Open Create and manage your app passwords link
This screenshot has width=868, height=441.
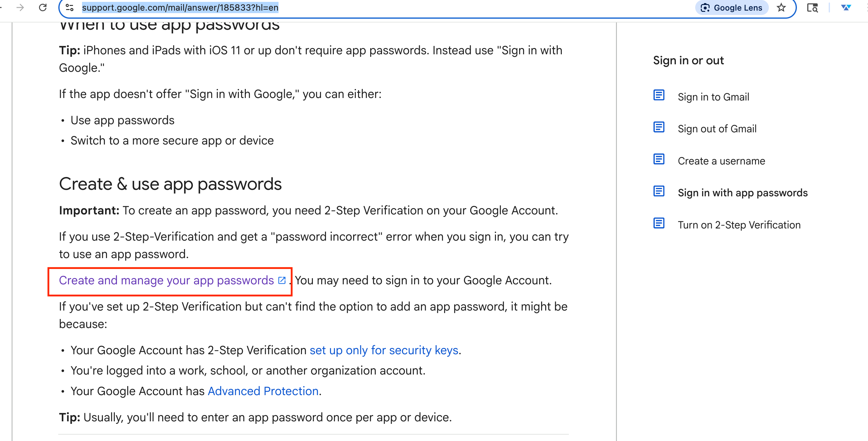(166, 281)
